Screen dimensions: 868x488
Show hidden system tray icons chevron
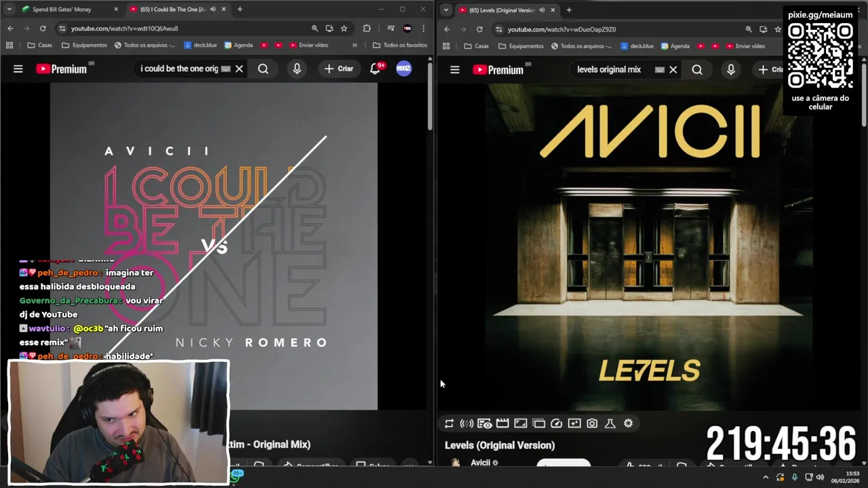click(766, 477)
